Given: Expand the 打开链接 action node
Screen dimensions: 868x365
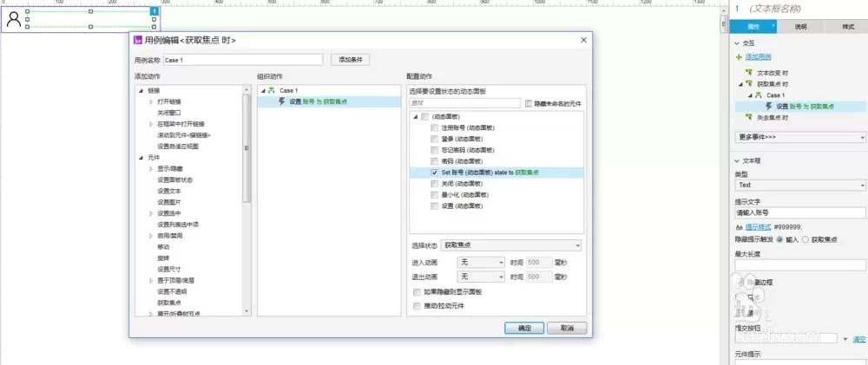Looking at the screenshot, I should click(150, 101).
